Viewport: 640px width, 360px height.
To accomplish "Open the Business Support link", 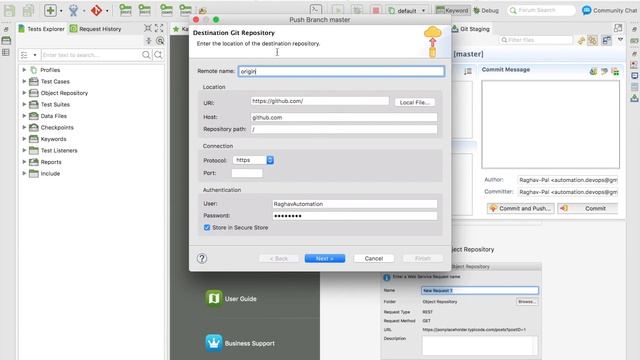I will tap(249, 343).
